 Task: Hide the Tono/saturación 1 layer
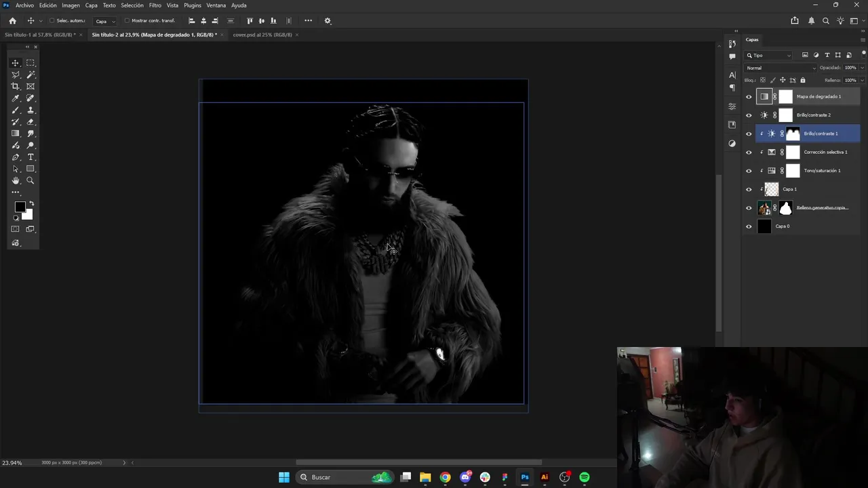coord(749,171)
